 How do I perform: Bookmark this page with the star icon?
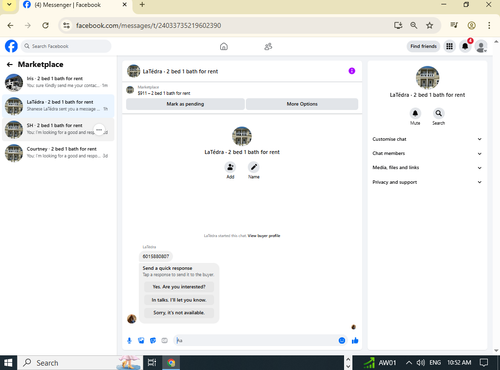point(430,25)
